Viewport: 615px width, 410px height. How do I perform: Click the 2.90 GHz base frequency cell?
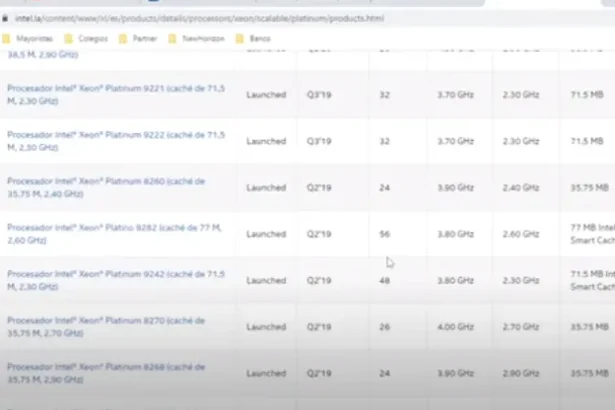point(522,373)
